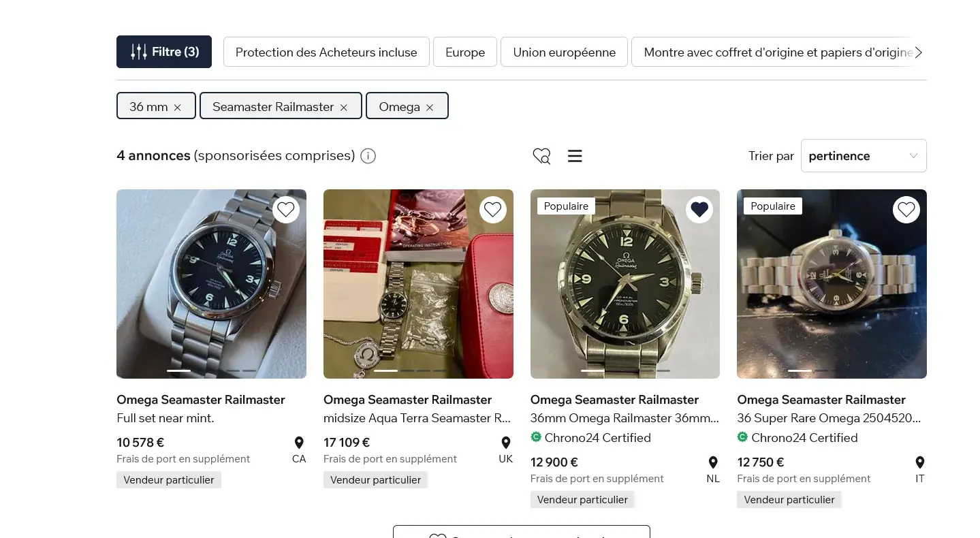Open the 12 900 € Railmaster listing thumbnail
The width and height of the screenshot is (980, 538).
click(625, 284)
